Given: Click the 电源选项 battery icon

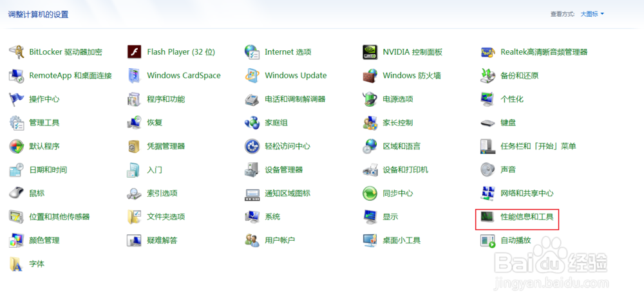Looking at the screenshot, I should (370, 99).
